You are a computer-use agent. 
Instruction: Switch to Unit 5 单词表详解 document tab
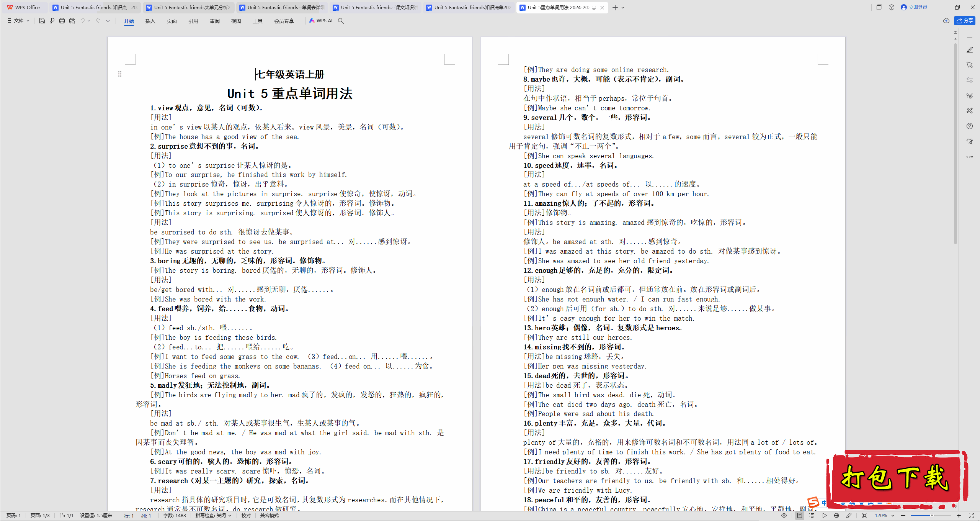click(281, 8)
